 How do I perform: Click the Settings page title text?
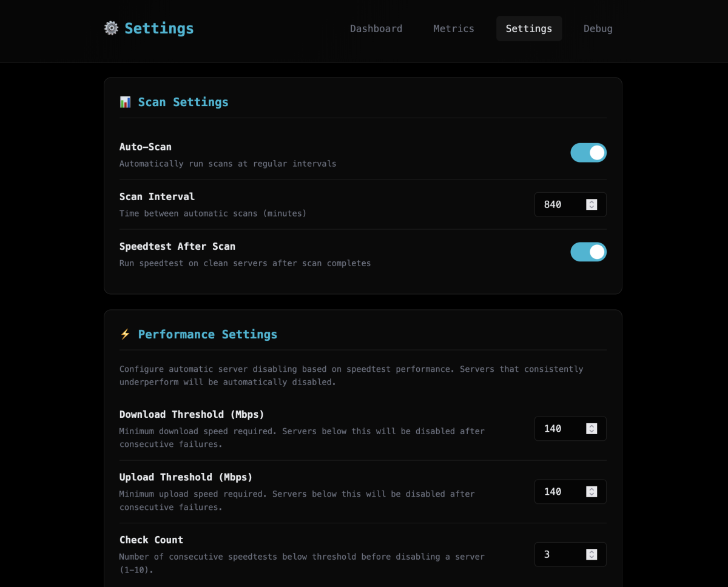point(159,29)
